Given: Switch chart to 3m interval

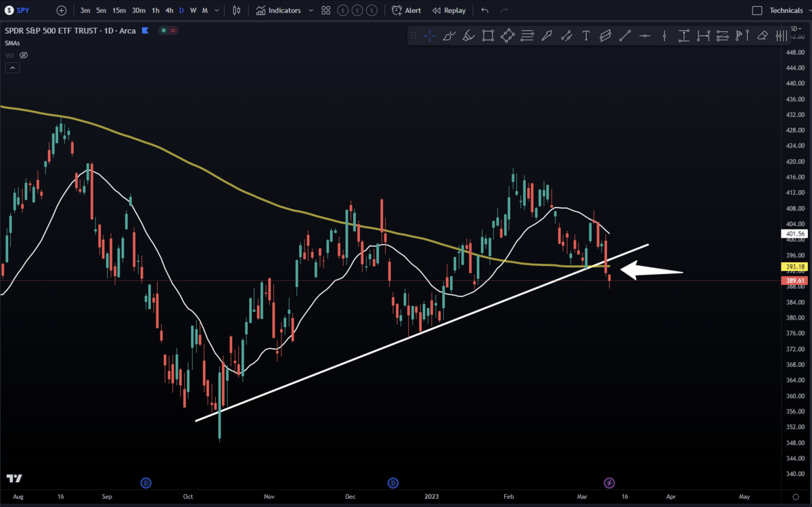Looking at the screenshot, I should [x=85, y=10].
